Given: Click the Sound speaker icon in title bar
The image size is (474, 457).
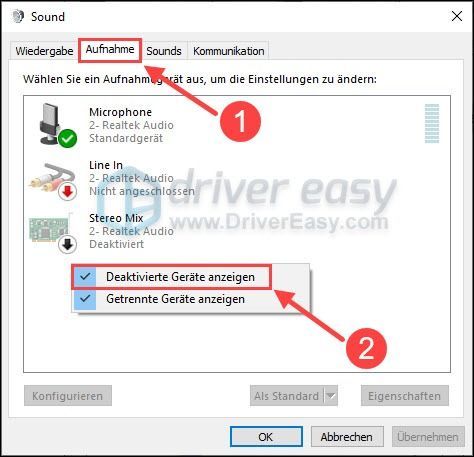Looking at the screenshot, I should click(x=18, y=16).
